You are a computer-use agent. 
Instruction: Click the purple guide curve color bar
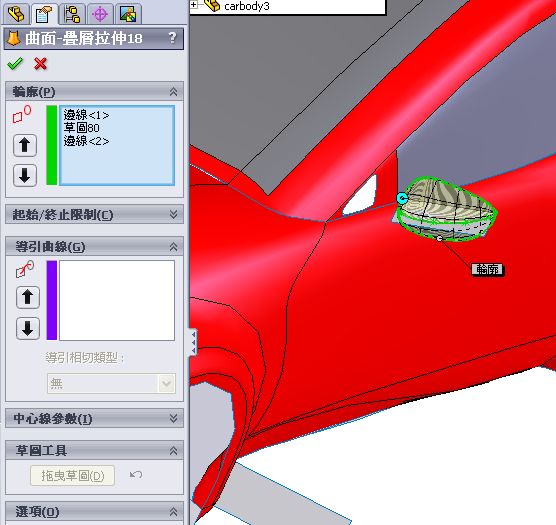click(x=52, y=300)
